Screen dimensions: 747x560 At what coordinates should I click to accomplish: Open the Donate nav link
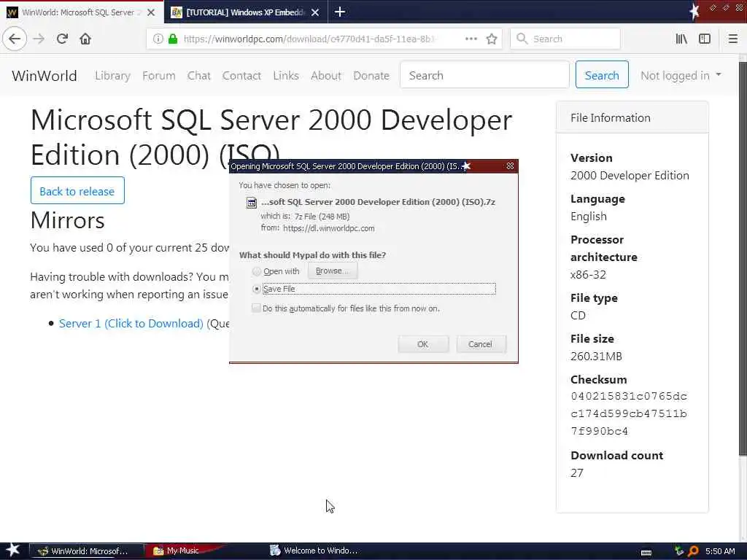point(371,75)
